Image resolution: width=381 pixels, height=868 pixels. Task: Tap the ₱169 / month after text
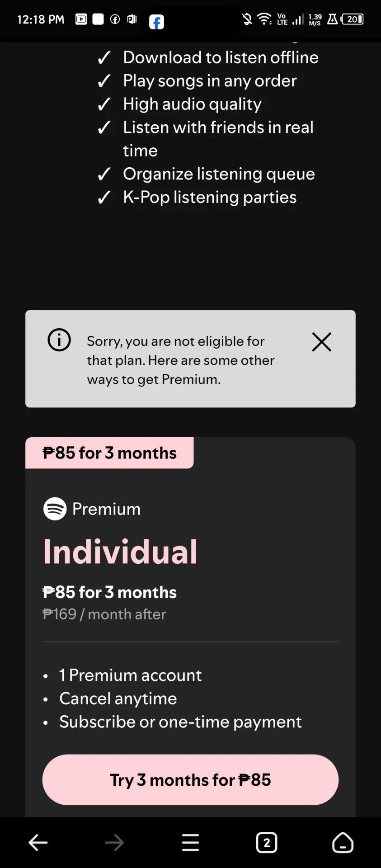point(104,614)
